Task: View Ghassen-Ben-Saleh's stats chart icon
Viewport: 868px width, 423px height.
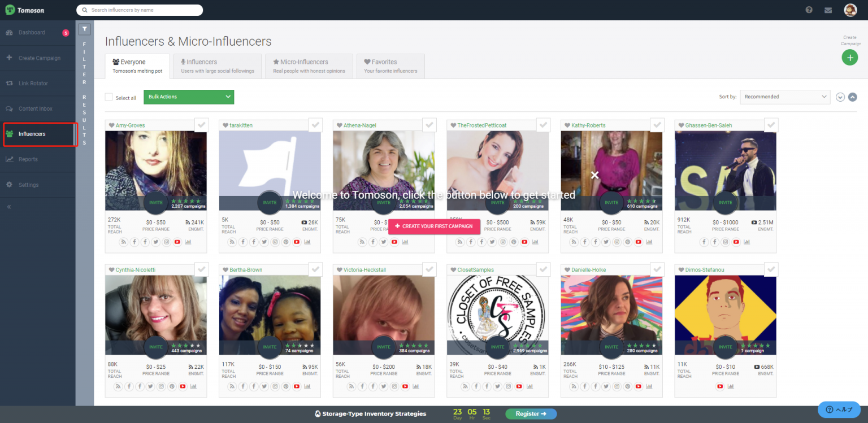Action: coord(747,242)
